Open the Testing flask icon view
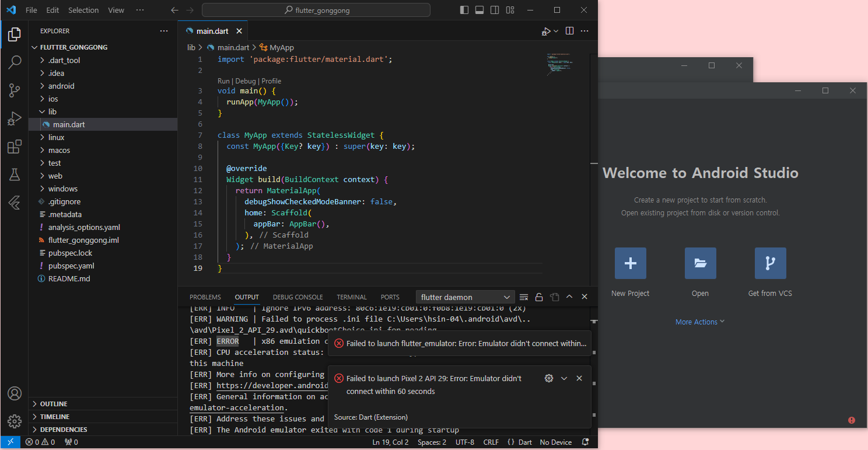Image resolution: width=868 pixels, height=450 pixels. tap(15, 175)
